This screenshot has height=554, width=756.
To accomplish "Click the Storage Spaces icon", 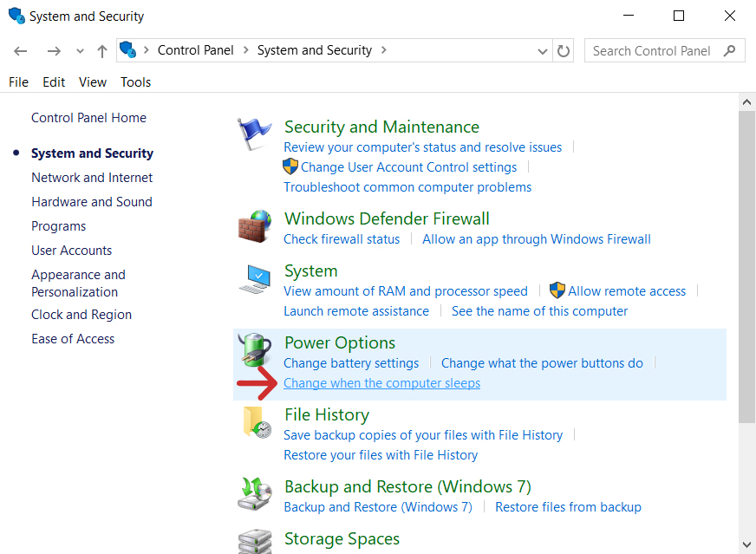I will 254,541.
